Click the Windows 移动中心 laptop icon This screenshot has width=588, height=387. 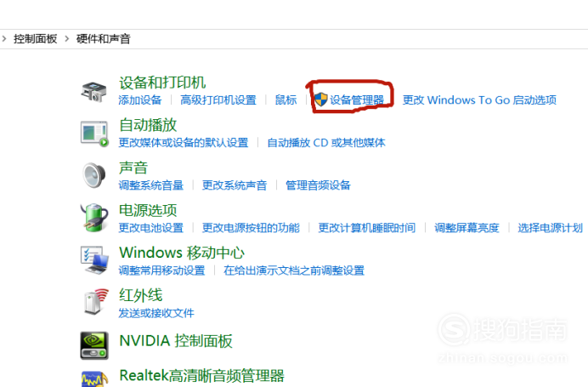click(94, 260)
